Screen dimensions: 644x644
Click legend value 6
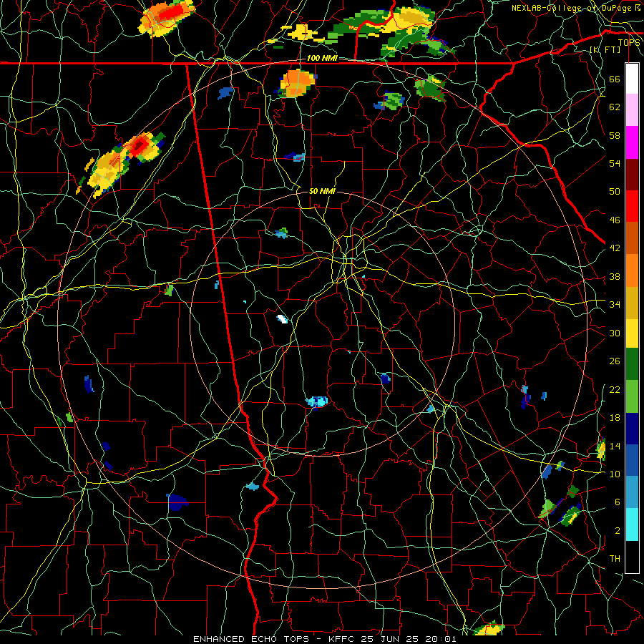[617, 502]
